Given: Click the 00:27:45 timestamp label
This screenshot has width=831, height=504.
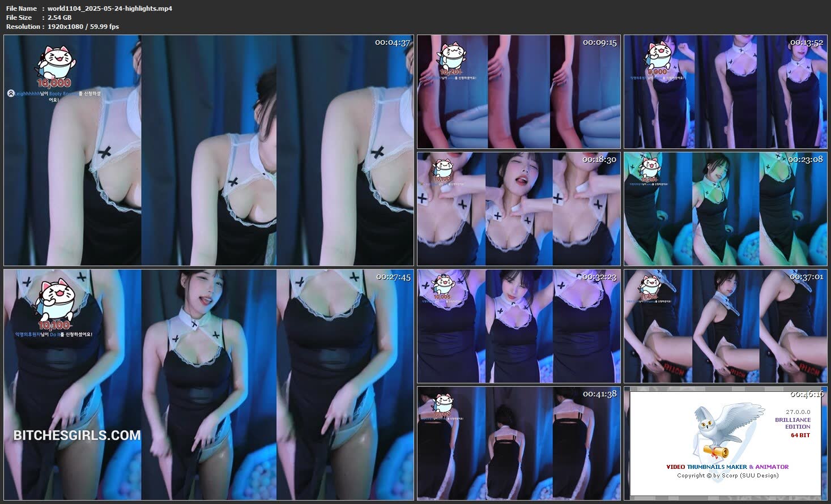Looking at the screenshot, I should [x=393, y=277].
